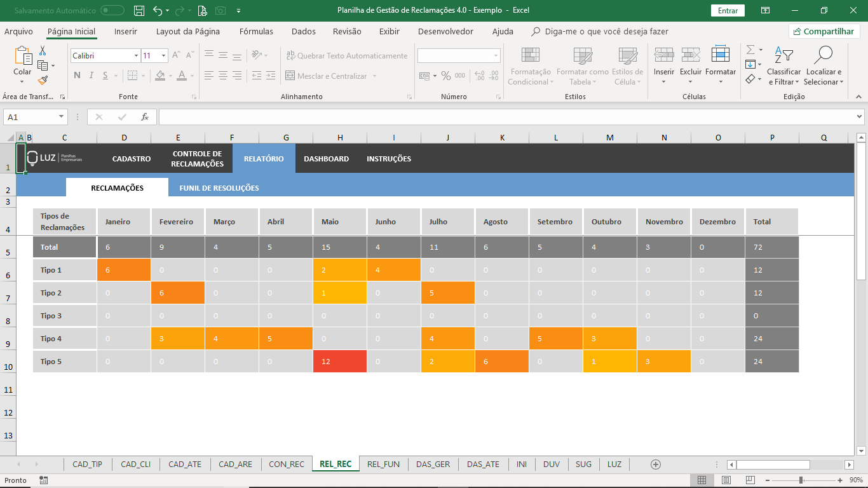Toggle the Salvamento Automático switch
The image size is (868, 488).
[112, 10]
